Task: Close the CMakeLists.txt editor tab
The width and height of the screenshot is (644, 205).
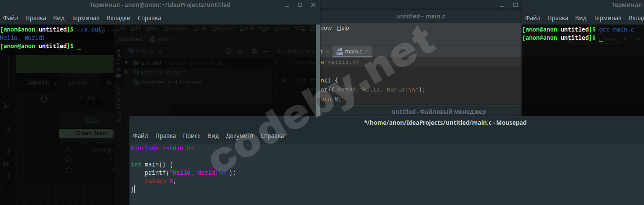Action: [328, 51]
